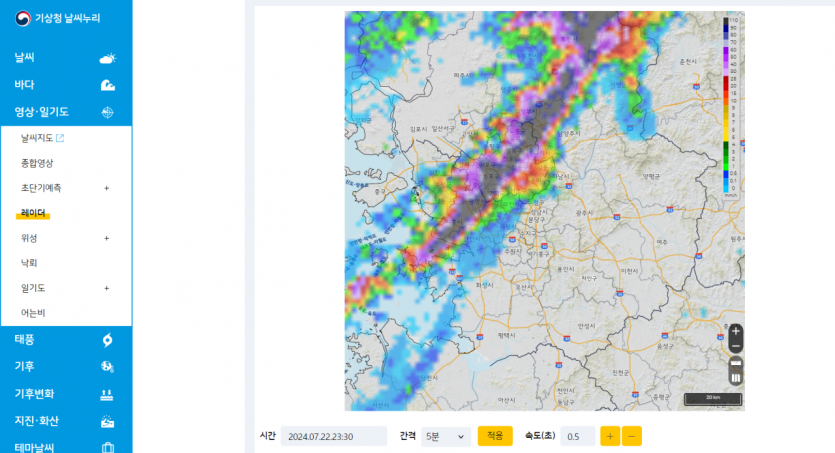Zoom in on the radar map

736,331
